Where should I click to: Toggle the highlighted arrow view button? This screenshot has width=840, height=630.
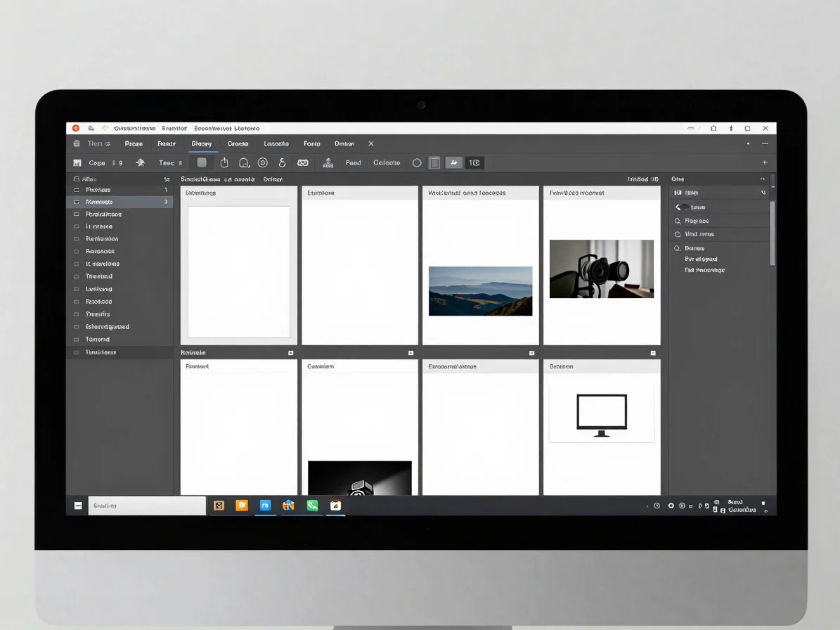(x=454, y=163)
